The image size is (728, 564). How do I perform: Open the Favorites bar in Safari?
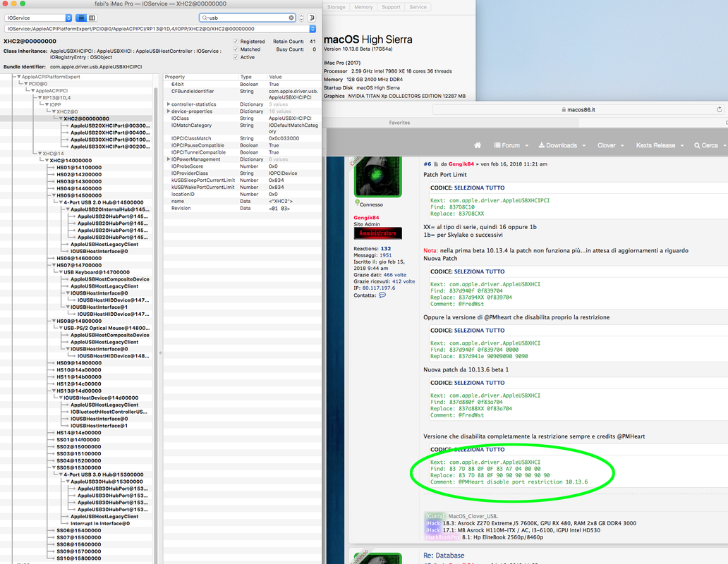[x=399, y=123]
